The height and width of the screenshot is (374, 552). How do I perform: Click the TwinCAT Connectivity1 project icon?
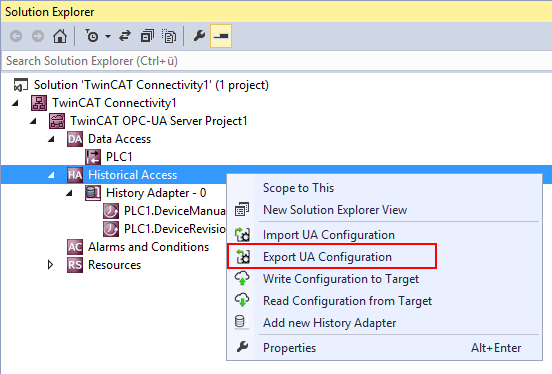click(39, 103)
